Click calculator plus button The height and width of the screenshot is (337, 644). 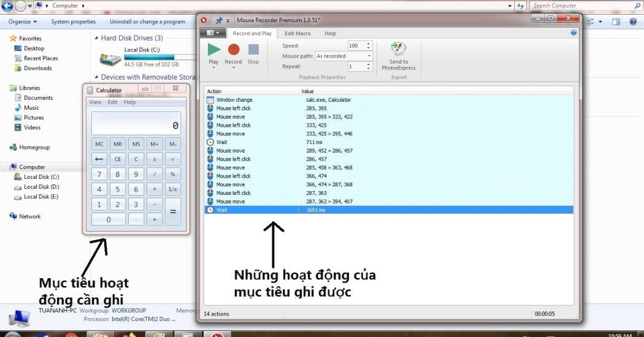click(x=155, y=219)
